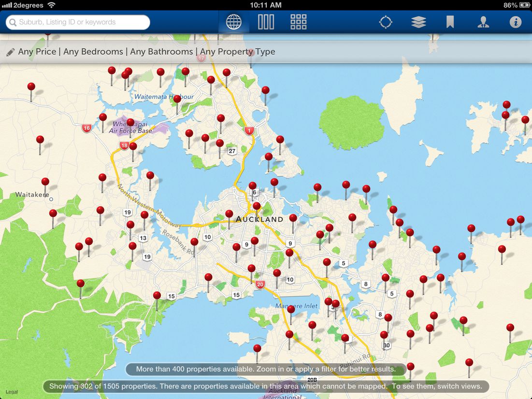Open the Any Bathrooms filter

(161, 52)
